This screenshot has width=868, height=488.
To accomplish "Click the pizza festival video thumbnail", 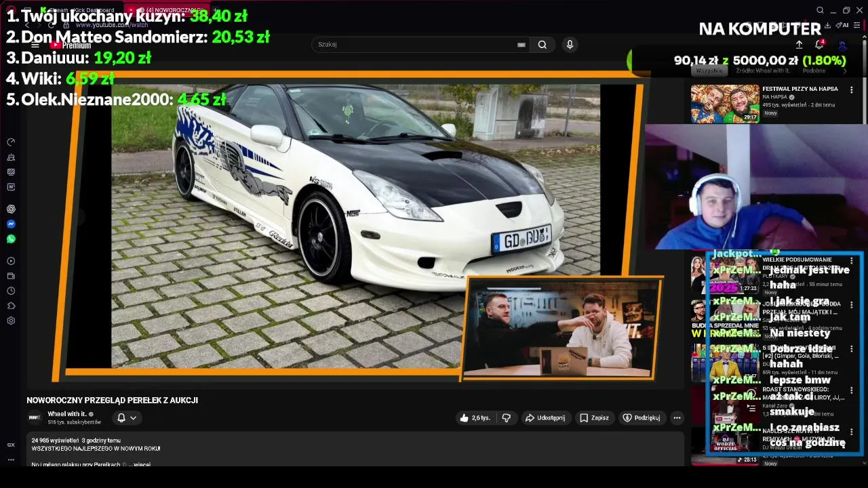I will (726, 104).
